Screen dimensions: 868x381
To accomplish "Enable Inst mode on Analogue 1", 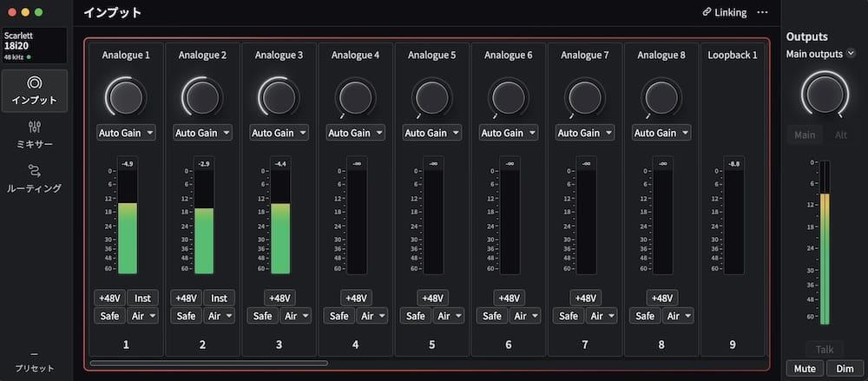I will click(x=143, y=298).
